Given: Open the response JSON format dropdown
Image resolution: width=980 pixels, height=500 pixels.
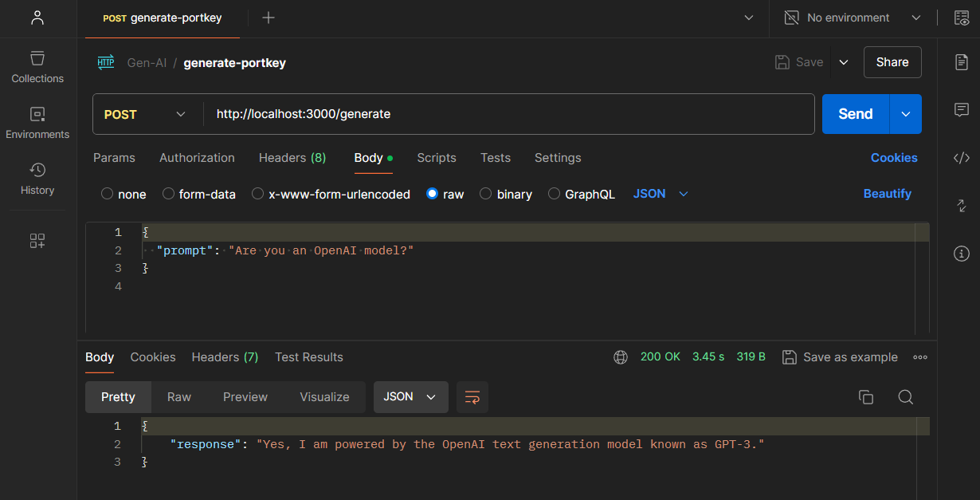Looking at the screenshot, I should [x=410, y=397].
